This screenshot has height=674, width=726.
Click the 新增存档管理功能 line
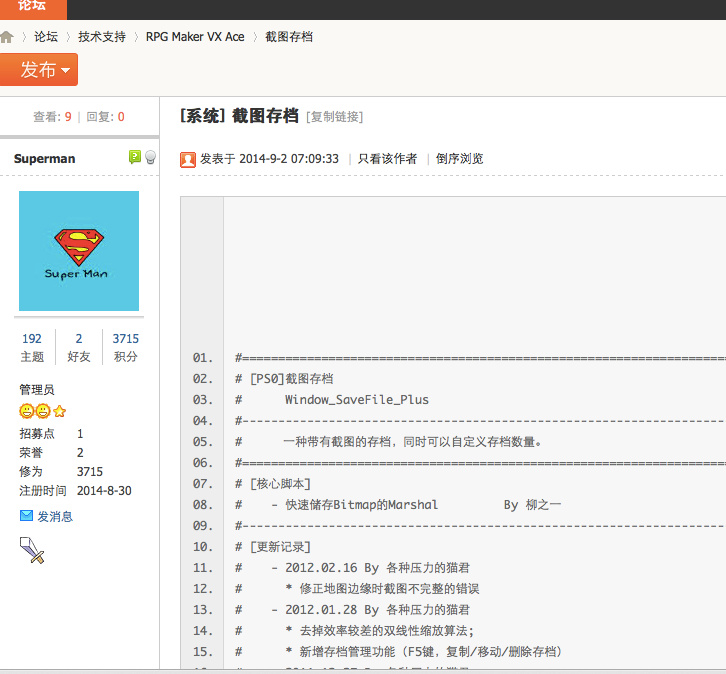[x=424, y=652]
